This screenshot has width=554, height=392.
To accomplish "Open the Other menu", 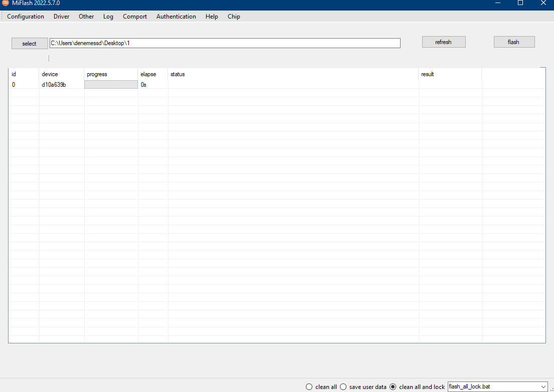I will (x=86, y=17).
